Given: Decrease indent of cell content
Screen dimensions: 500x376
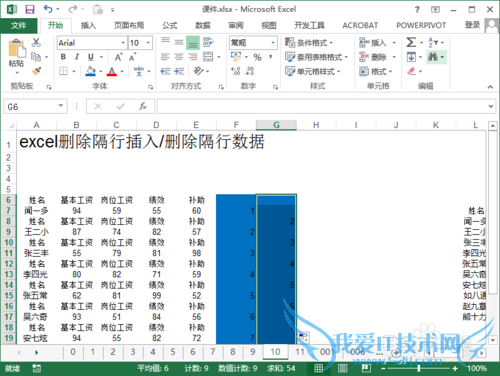Looking at the screenshot, I should pos(165,71).
